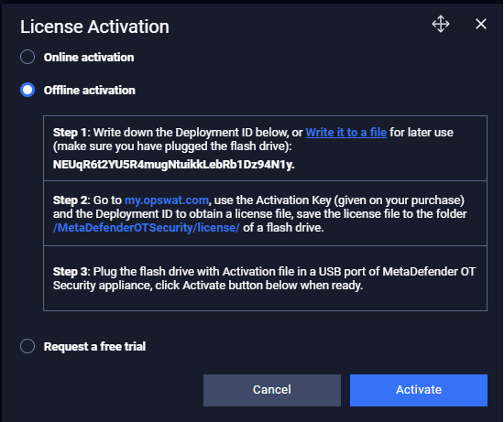Click the move dialog crosshair icon
The width and height of the screenshot is (504, 422).
[x=441, y=24]
